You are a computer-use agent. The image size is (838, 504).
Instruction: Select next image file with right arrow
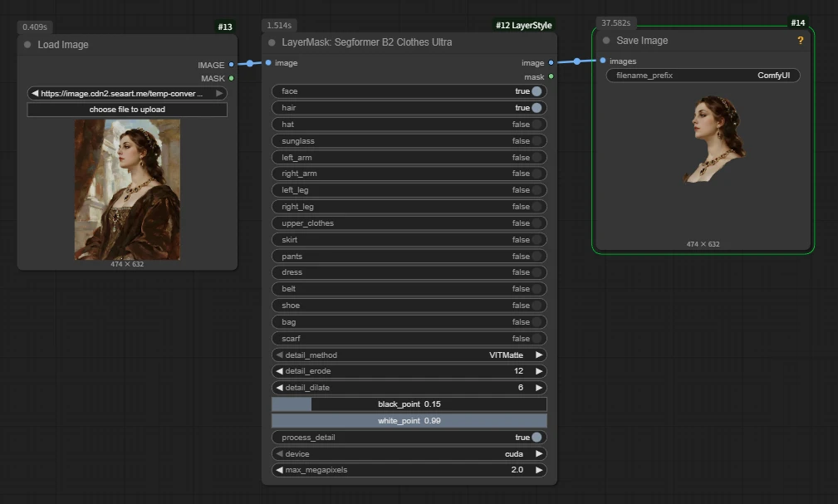pyautogui.click(x=219, y=94)
